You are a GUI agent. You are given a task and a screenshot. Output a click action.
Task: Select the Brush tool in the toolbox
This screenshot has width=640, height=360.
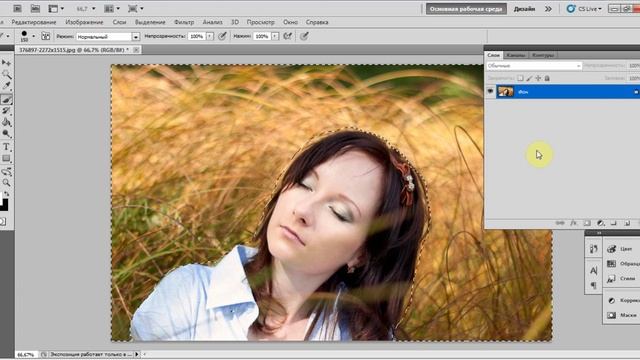[6, 99]
